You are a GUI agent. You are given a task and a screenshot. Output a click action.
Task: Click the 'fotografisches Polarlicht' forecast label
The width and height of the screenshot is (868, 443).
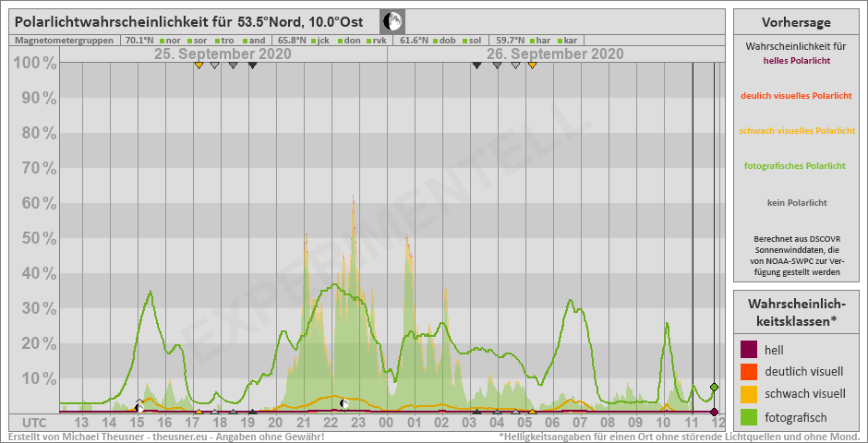[794, 166]
